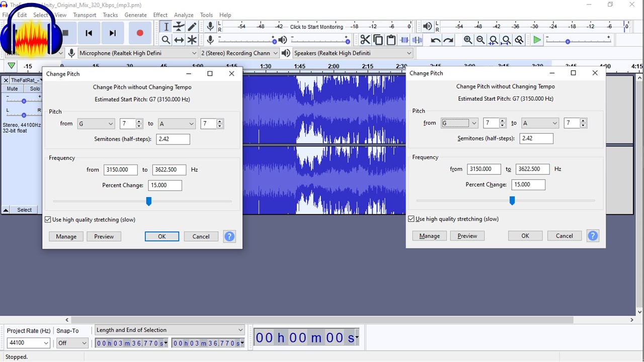This screenshot has height=362, width=644.
Task: Click the Paste clipboard icon
Action: tap(391, 40)
